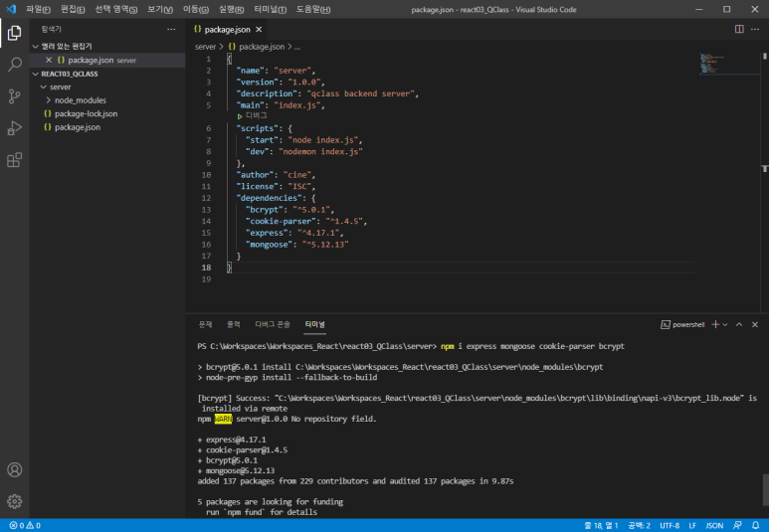769x532 pixels.
Task: Click the yellow WARN label in terminal
Action: 223,419
